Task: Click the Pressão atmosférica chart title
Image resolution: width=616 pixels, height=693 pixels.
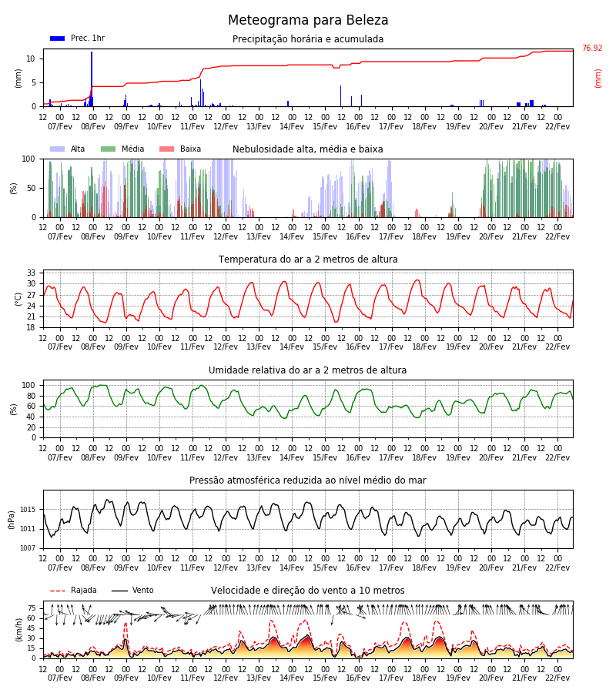Action: click(x=307, y=480)
